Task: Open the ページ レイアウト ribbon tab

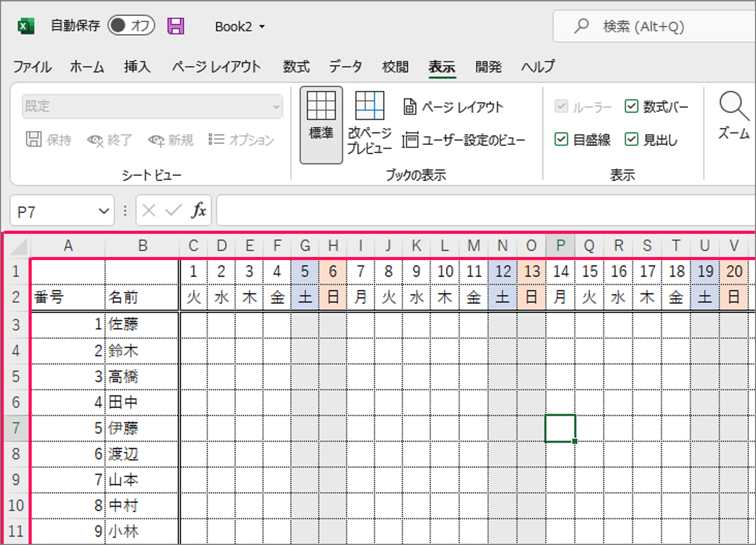Action: [216, 67]
